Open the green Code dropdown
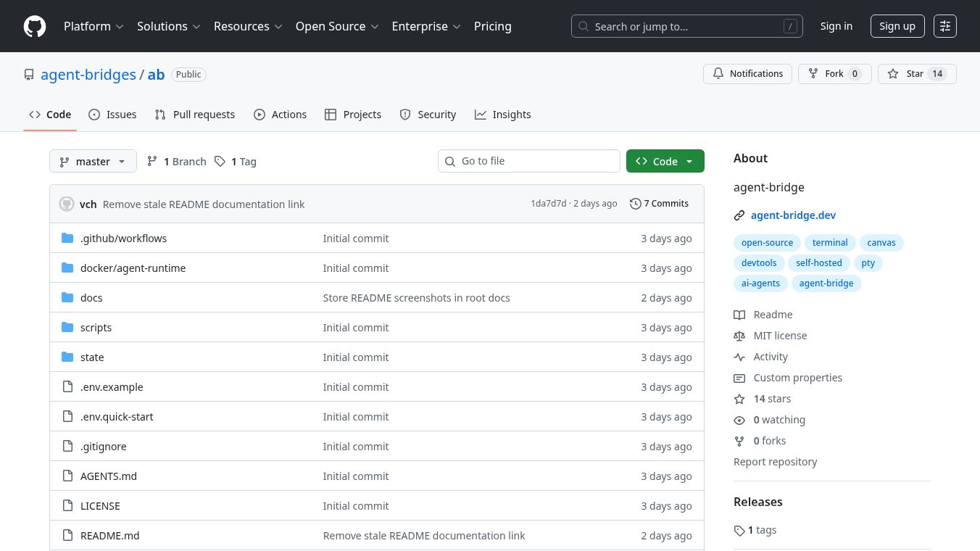This screenshot has width=980, height=551. pyautogui.click(x=665, y=162)
